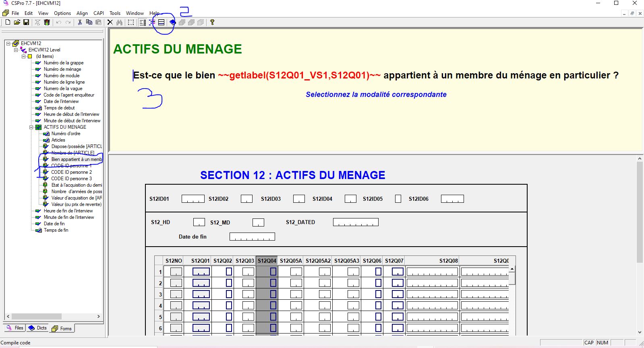The width and height of the screenshot is (644, 348).
Task: Select 'Bien appartient à un memb' tree item
Action: click(77, 159)
